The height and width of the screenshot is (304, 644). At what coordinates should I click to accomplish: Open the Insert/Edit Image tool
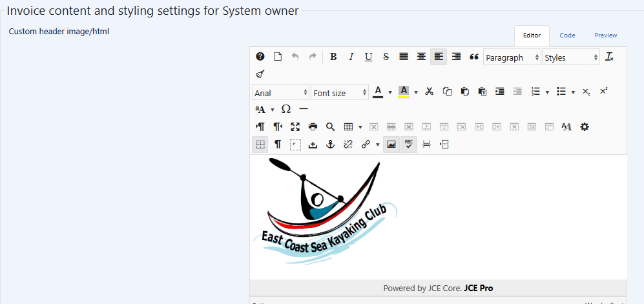click(x=391, y=145)
